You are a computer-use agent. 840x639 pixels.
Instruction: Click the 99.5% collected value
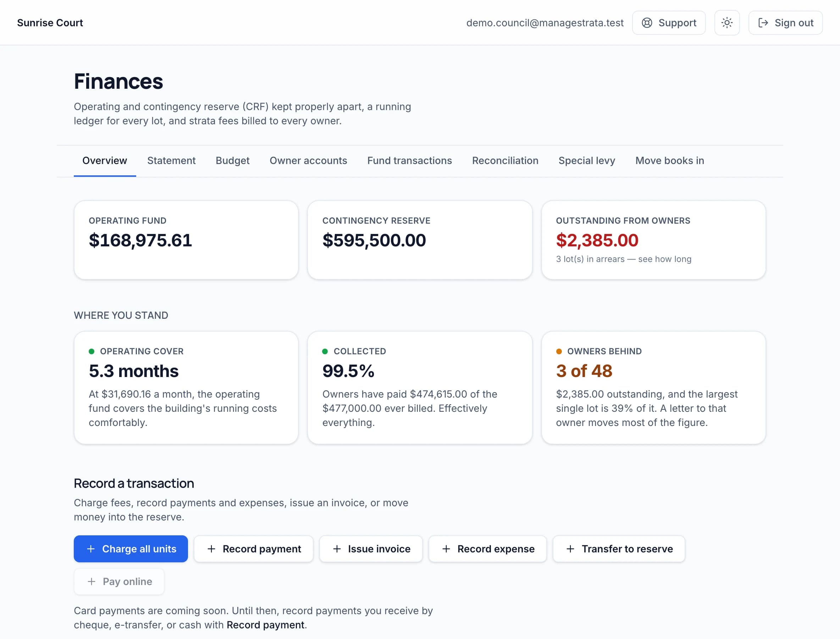pyautogui.click(x=349, y=371)
